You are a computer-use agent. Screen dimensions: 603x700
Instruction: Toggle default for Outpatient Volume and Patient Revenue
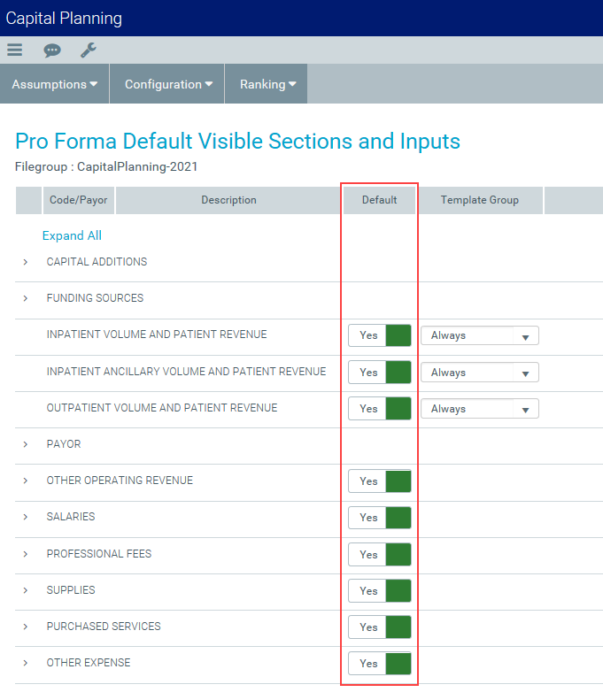[380, 409]
